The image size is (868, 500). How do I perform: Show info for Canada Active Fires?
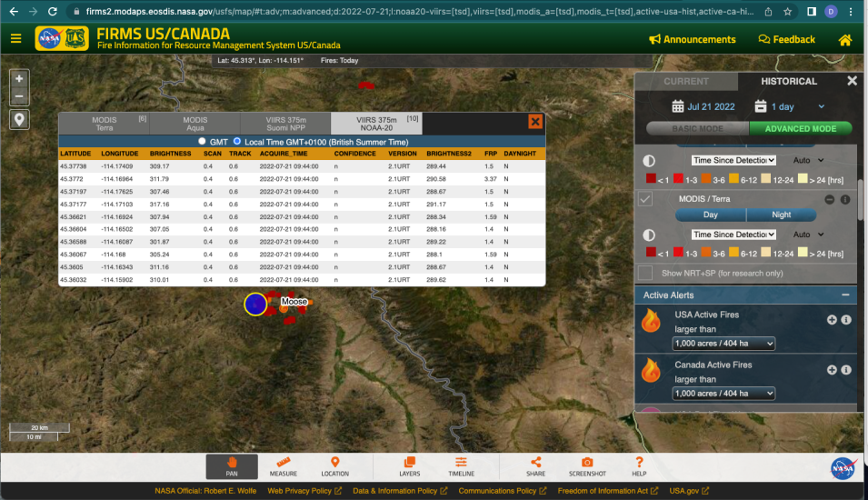click(x=846, y=370)
